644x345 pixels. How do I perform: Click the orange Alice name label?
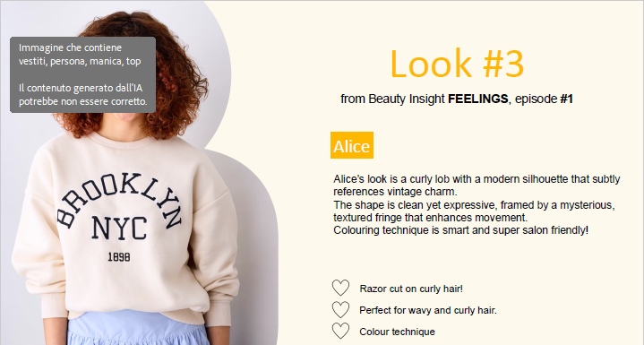pos(352,145)
